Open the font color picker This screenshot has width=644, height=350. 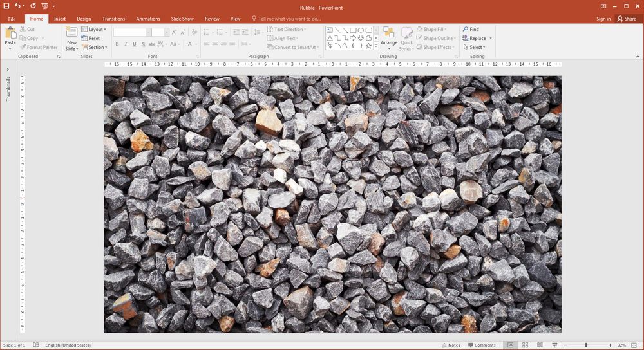pos(191,44)
